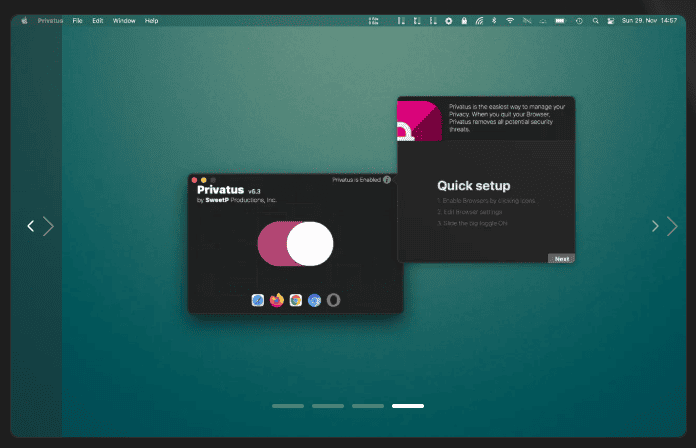This screenshot has width=696, height=448.
Task: Click the padlock menu bar icon
Action: (x=464, y=21)
